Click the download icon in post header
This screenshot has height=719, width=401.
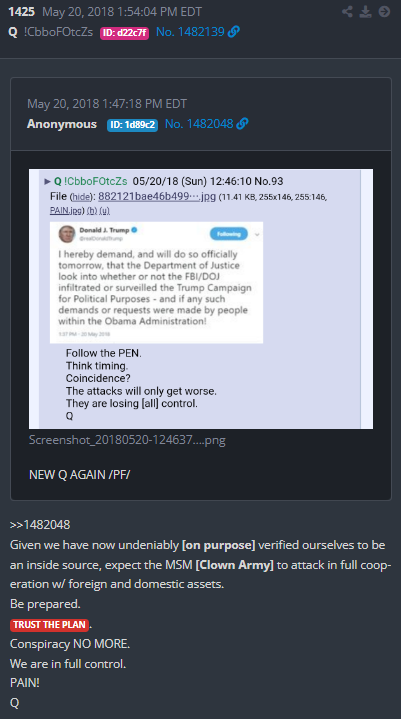pyautogui.click(x=365, y=12)
